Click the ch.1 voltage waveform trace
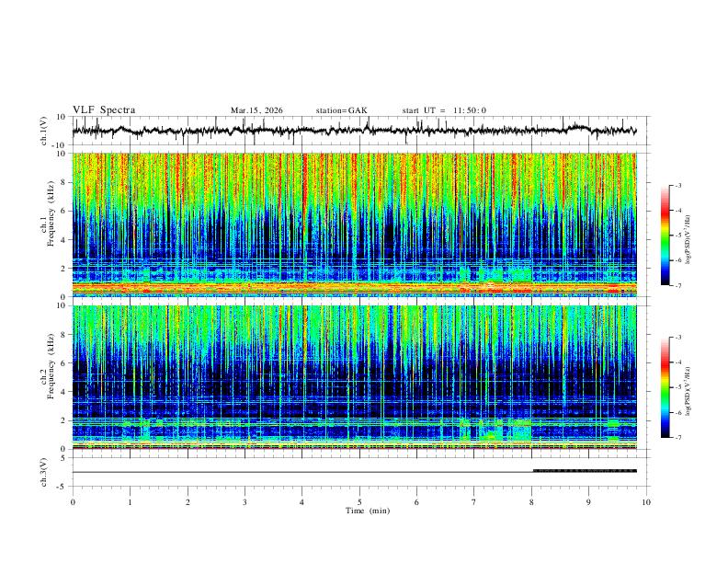Image resolution: width=728 pixels, height=563 pixels. click(x=354, y=131)
